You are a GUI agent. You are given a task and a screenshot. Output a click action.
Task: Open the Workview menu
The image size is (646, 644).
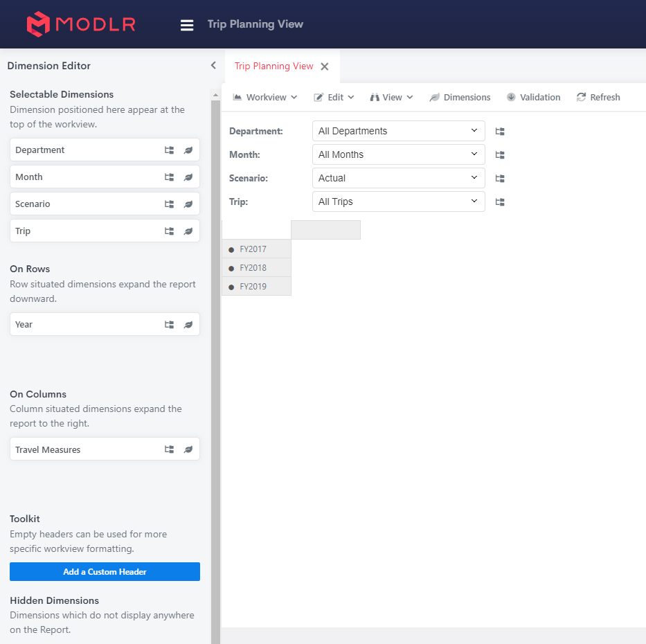(265, 98)
